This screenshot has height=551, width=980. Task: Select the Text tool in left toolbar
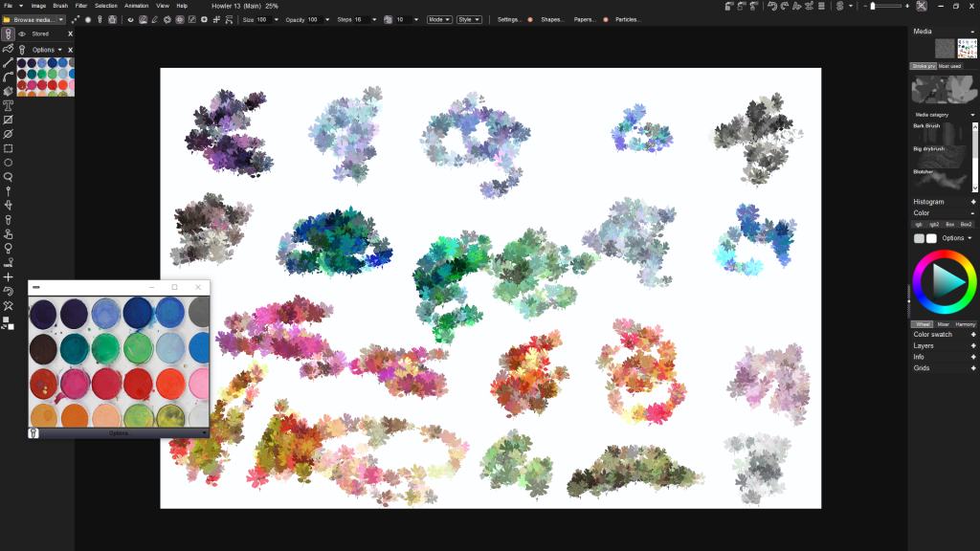(x=9, y=105)
